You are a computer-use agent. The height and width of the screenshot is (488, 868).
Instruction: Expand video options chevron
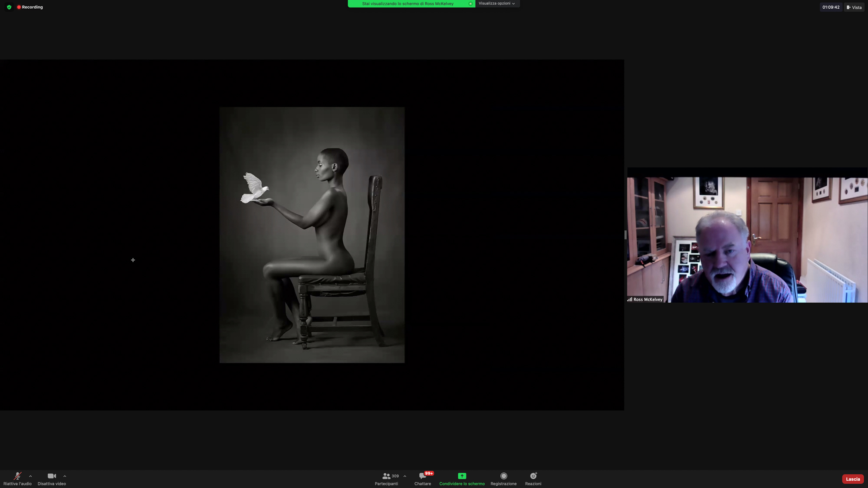65,476
